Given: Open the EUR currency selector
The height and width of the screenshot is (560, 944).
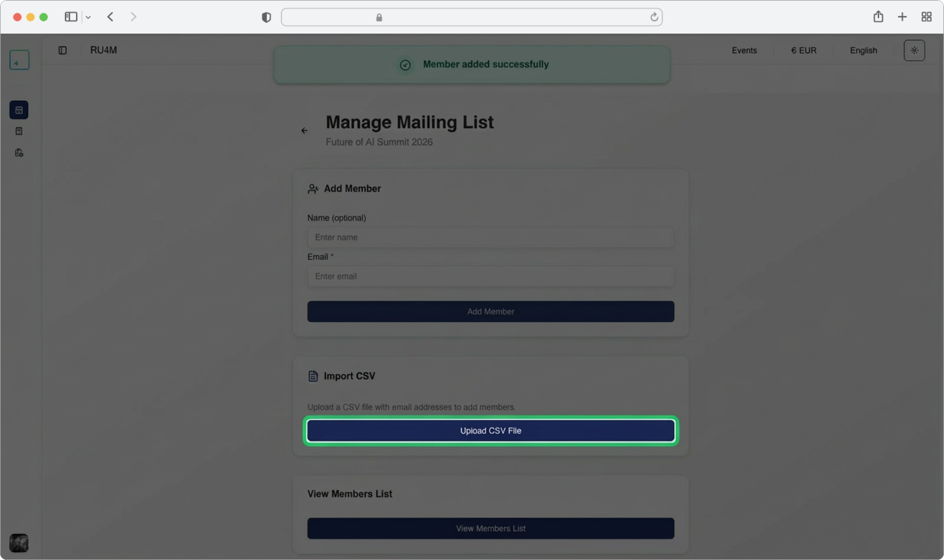Looking at the screenshot, I should (804, 51).
